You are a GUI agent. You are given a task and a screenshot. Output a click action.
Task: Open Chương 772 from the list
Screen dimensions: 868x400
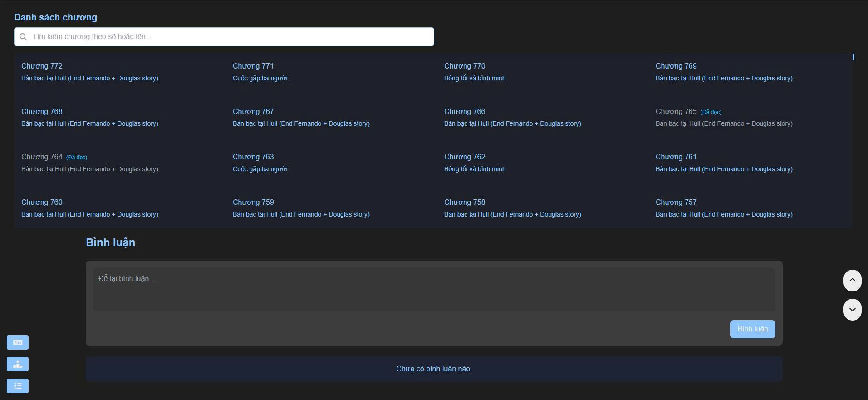(x=42, y=66)
